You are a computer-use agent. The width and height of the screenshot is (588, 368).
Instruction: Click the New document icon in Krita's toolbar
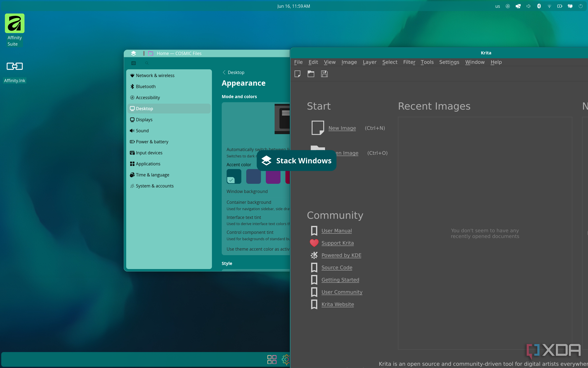(x=297, y=74)
